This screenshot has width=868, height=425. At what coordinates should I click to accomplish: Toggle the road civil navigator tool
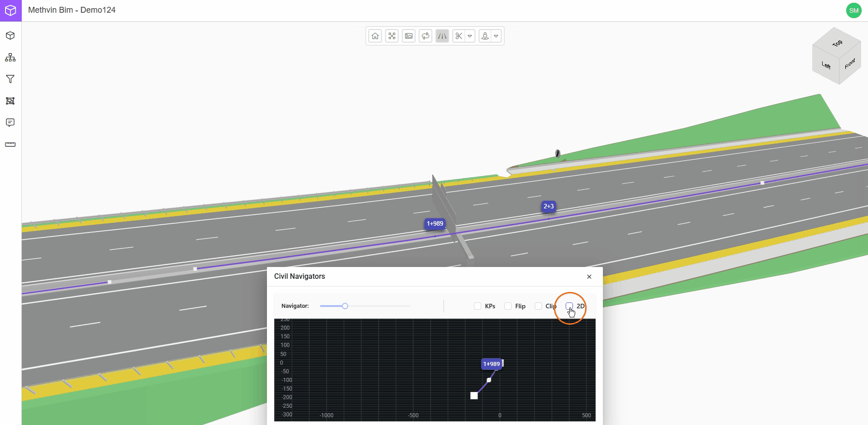click(442, 36)
